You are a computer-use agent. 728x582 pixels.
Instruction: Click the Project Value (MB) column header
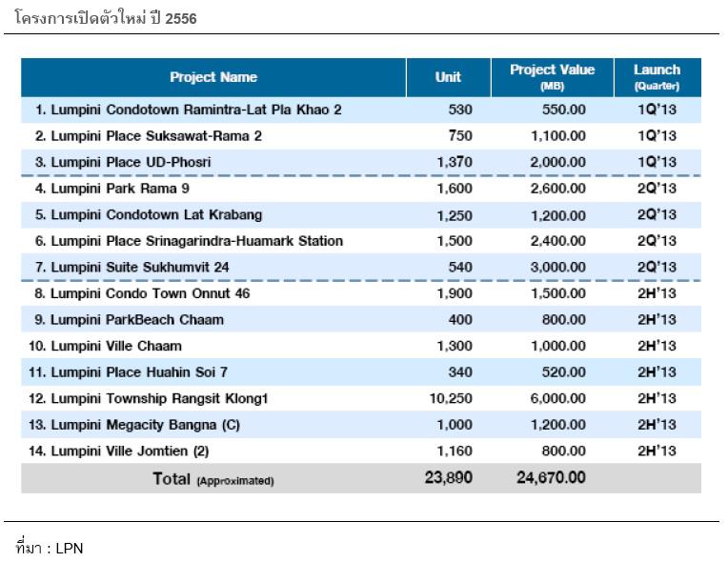click(552, 77)
